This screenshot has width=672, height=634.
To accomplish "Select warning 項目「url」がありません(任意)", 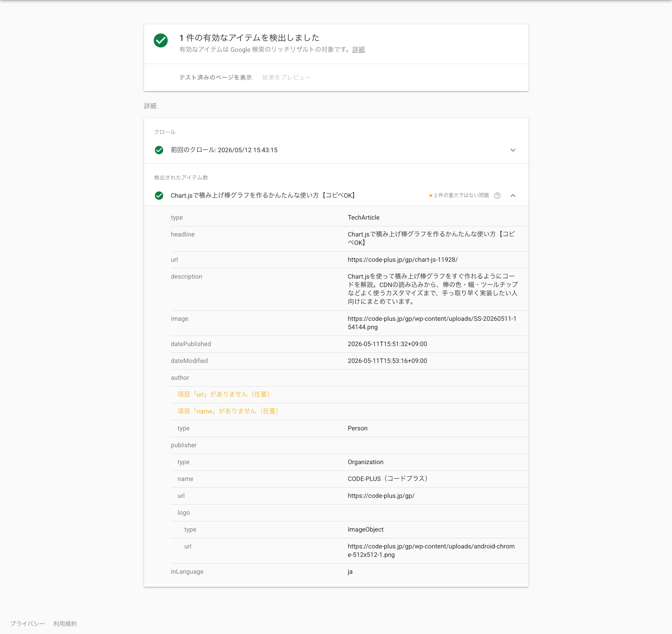I will pos(224,395).
